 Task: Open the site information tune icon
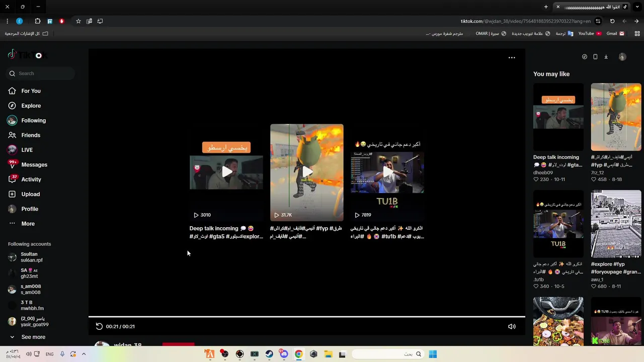point(598,21)
